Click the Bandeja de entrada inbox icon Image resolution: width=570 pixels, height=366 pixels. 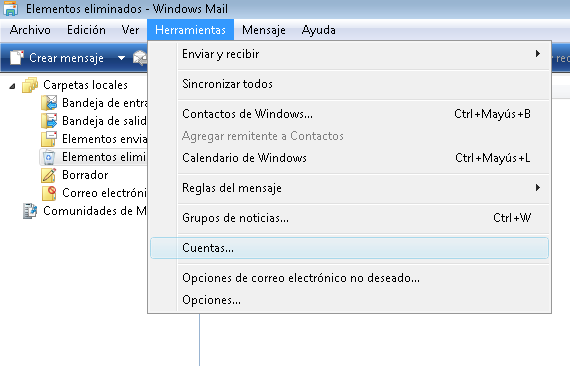point(49,103)
